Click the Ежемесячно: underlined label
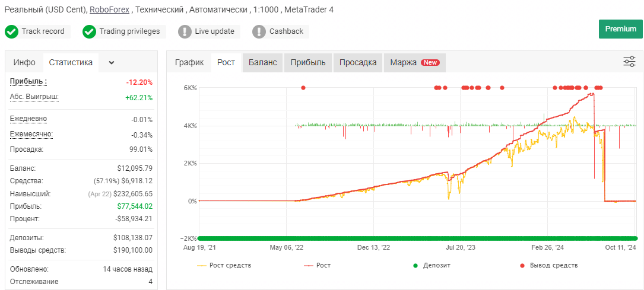 pos(31,134)
